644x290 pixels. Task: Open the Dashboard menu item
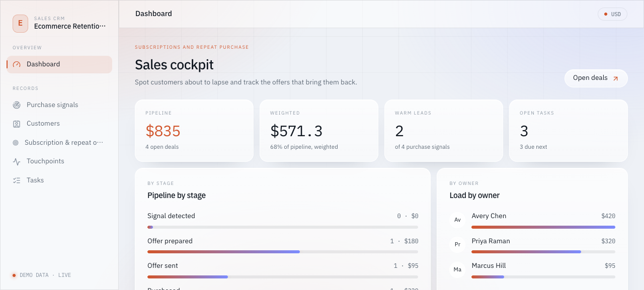tap(59, 64)
